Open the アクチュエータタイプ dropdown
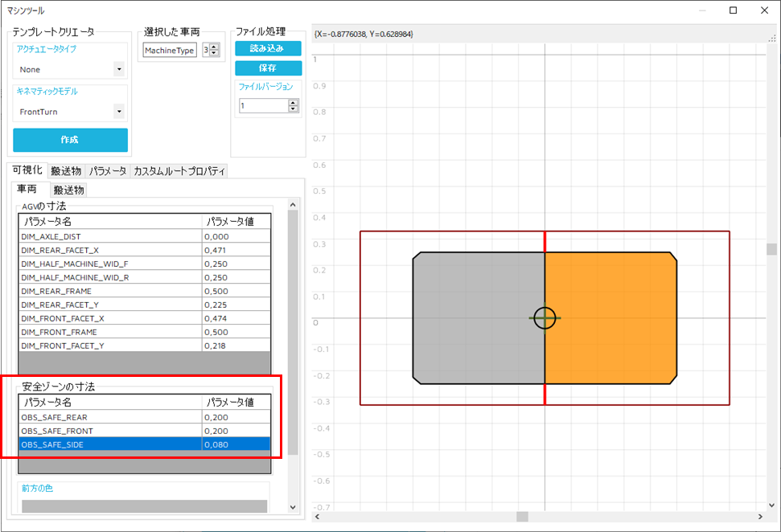 pyautogui.click(x=119, y=70)
